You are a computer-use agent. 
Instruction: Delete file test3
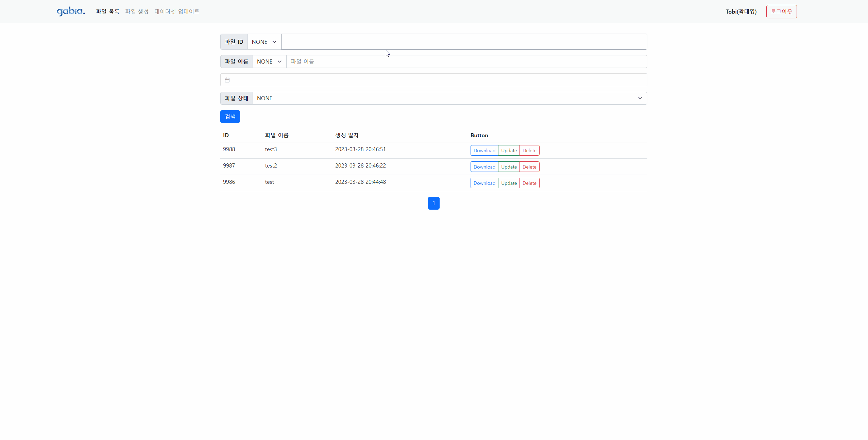click(x=529, y=151)
